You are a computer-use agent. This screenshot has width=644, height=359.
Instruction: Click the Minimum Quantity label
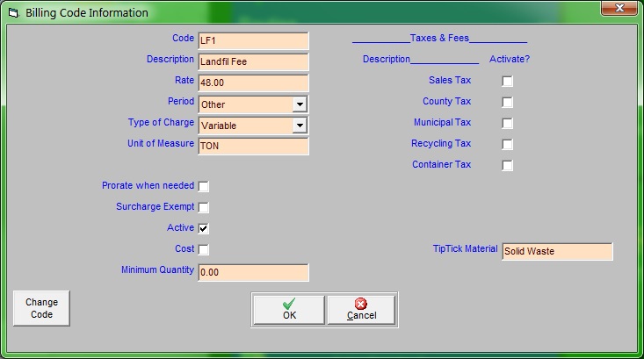pos(157,269)
